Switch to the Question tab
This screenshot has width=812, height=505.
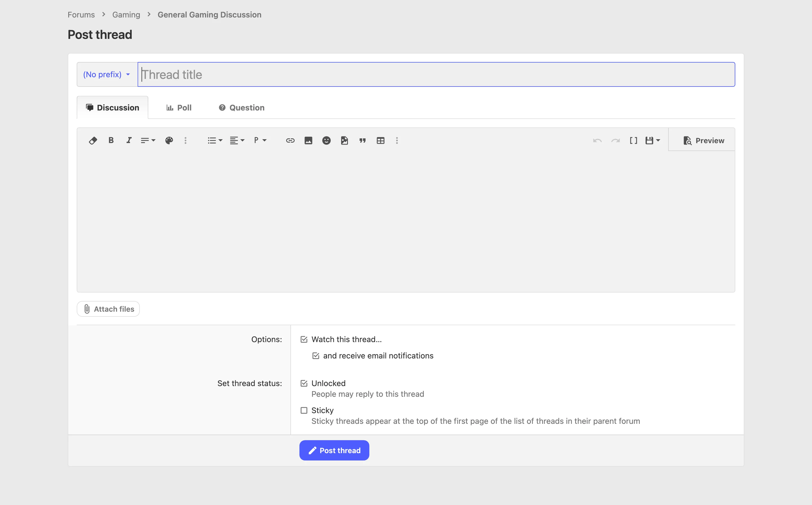[x=241, y=108]
